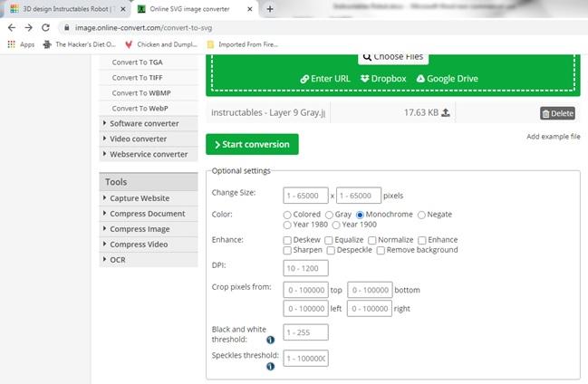Expand the OCR tool
Image resolution: width=588 pixels, height=384 pixels.
(x=149, y=260)
